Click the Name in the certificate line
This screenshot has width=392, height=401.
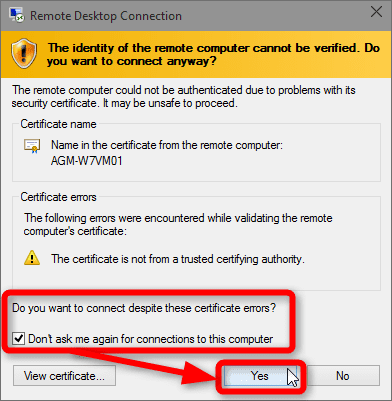(x=167, y=145)
